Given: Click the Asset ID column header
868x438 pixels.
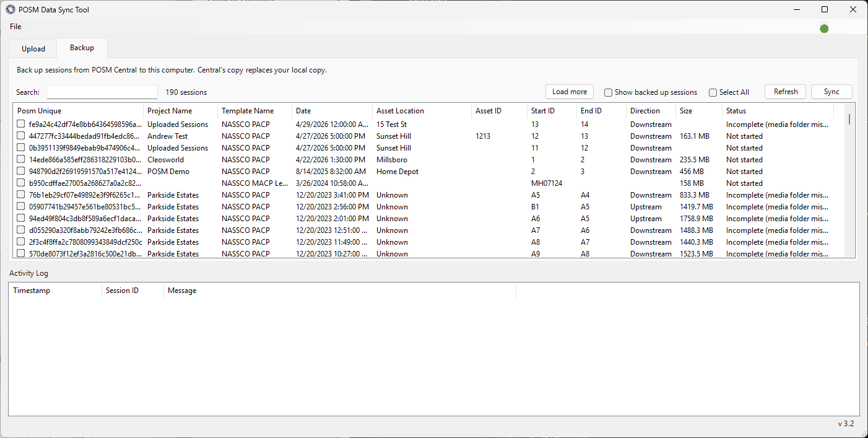Looking at the screenshot, I should tap(500, 111).
